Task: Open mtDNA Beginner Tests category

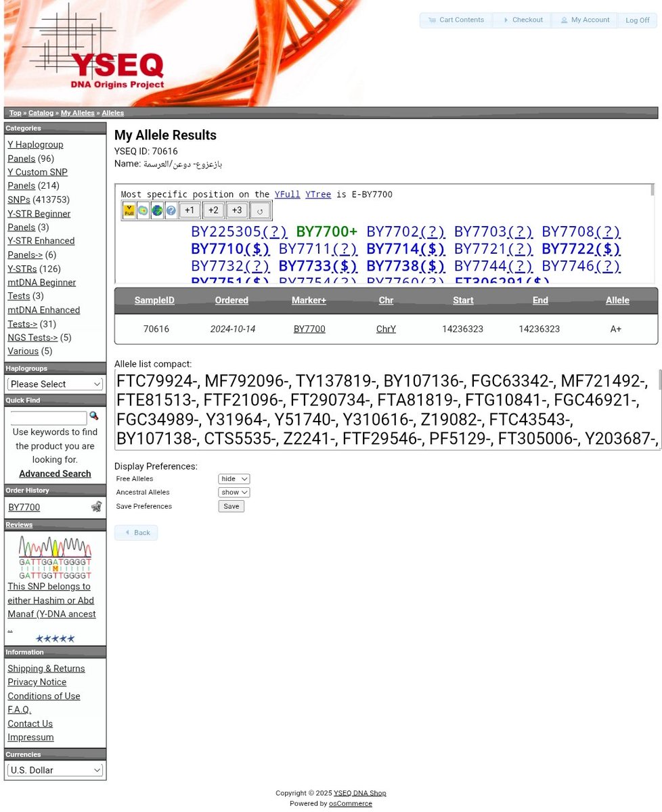Action: [41, 289]
